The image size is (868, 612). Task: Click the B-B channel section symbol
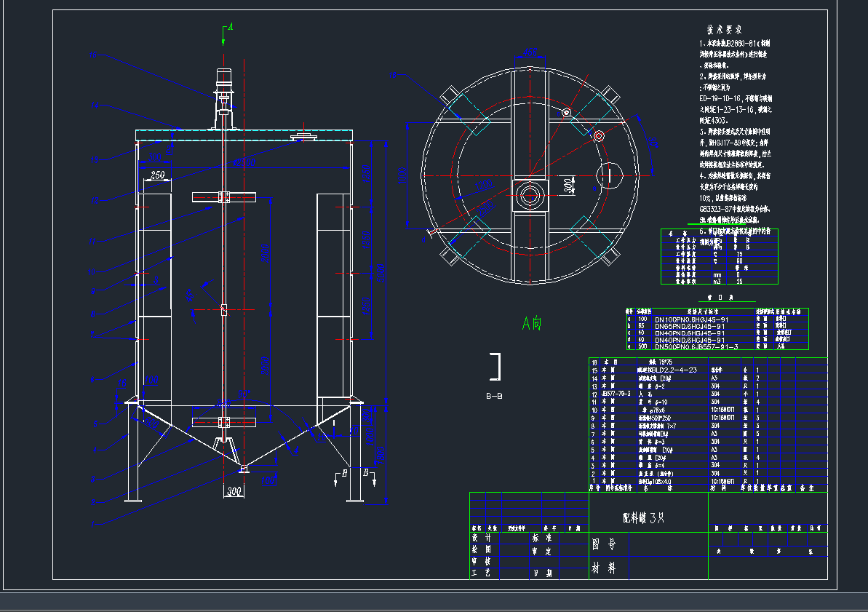(497, 367)
